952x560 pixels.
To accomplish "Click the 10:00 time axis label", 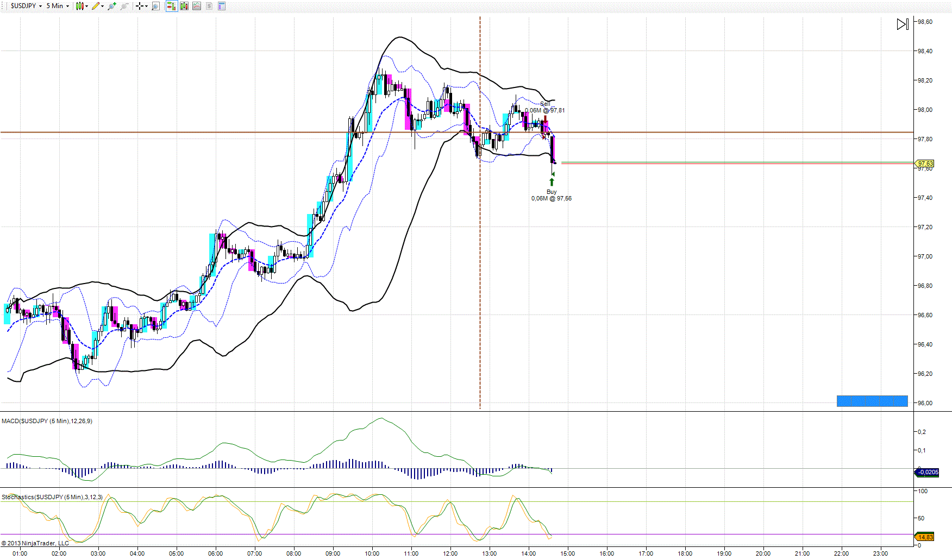I will tap(372, 553).
